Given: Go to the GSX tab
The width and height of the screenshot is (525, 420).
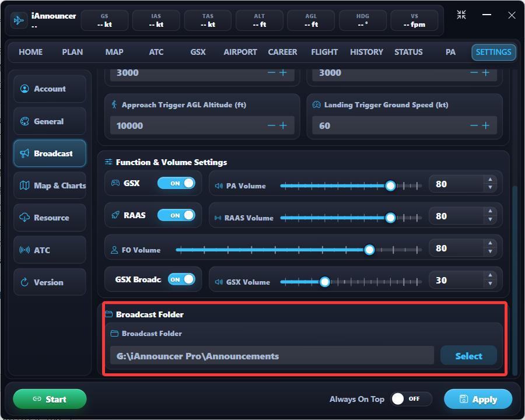Looking at the screenshot, I should click(198, 52).
